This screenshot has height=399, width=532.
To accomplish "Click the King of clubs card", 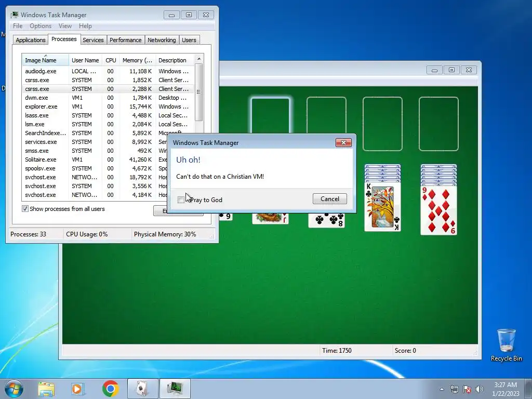I will coord(382,207).
